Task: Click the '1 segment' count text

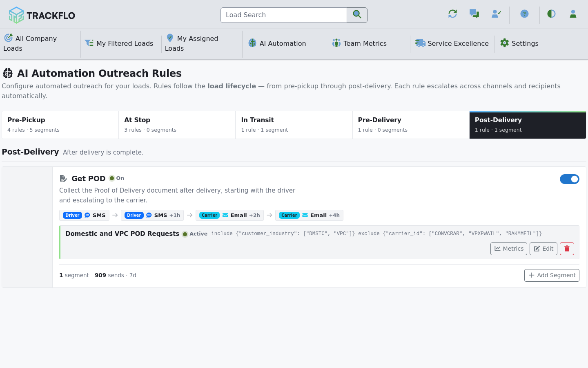Action: tap(74, 276)
